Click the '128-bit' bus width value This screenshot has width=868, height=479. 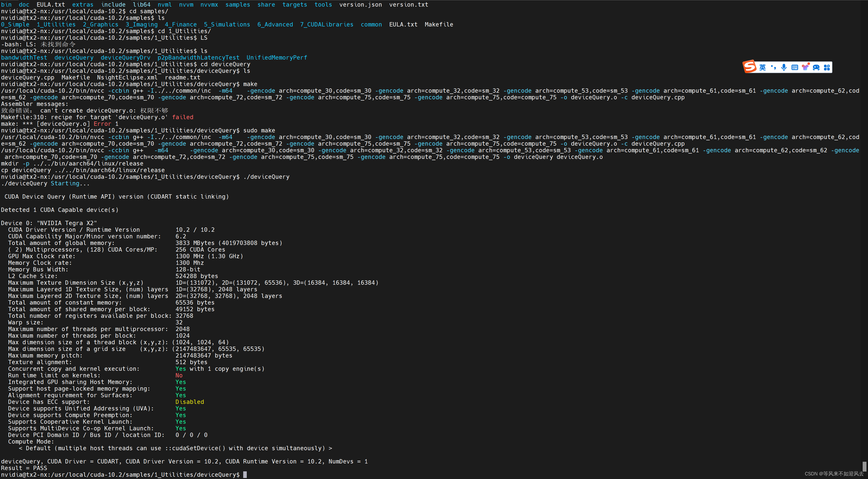(x=188, y=269)
